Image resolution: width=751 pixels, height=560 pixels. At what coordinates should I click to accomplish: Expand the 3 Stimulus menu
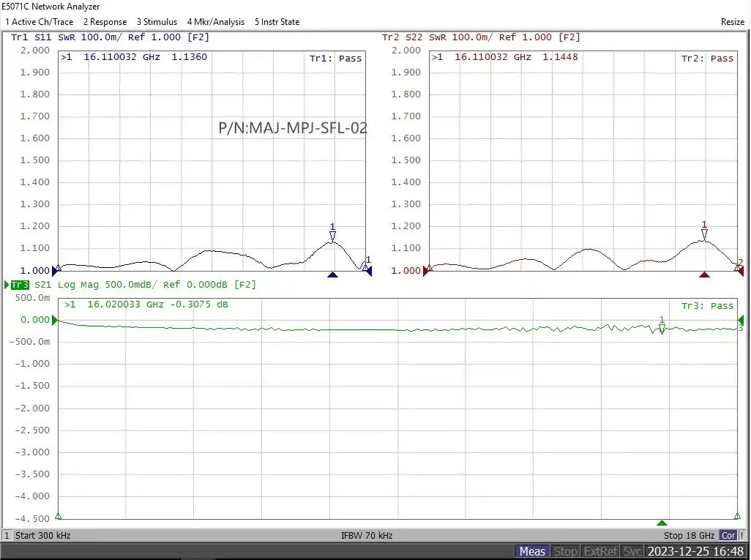[157, 22]
